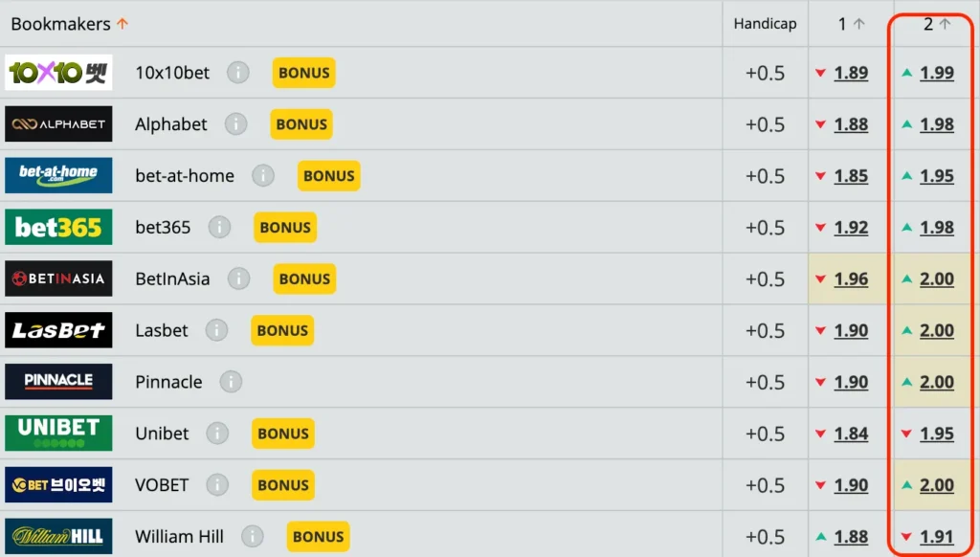Show info icon next to bet-at-home
The width and height of the screenshot is (980, 557).
pyautogui.click(x=263, y=176)
